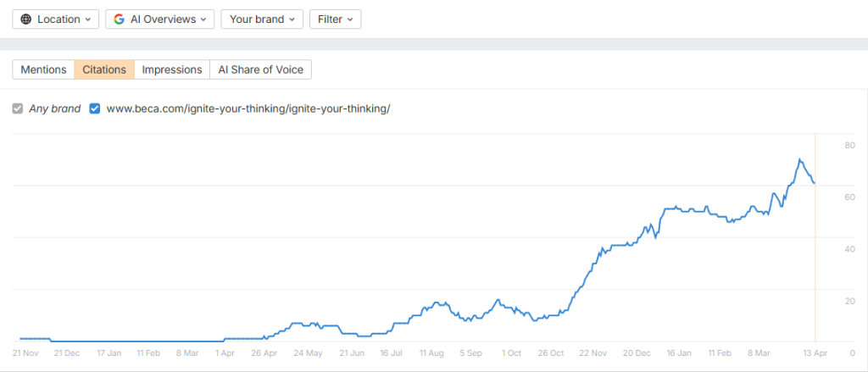
Task: Open the AI Overviews dropdown
Action: (x=160, y=19)
